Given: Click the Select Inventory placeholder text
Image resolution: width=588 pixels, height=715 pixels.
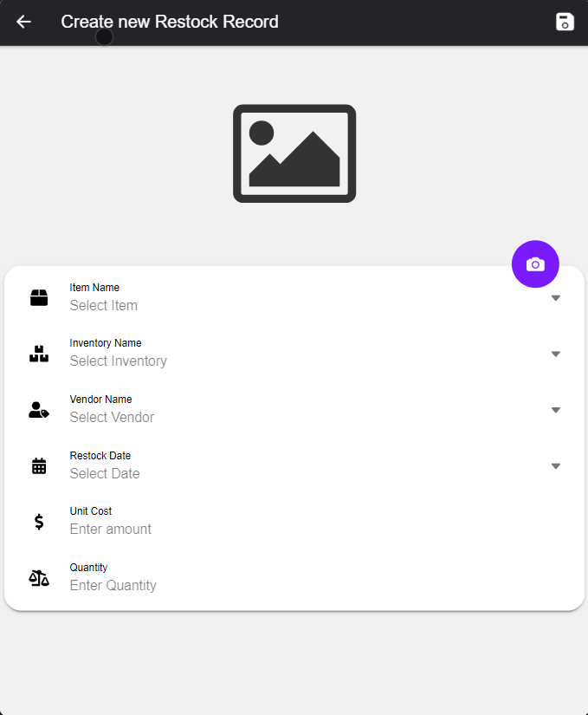Looking at the screenshot, I should 119,361.
